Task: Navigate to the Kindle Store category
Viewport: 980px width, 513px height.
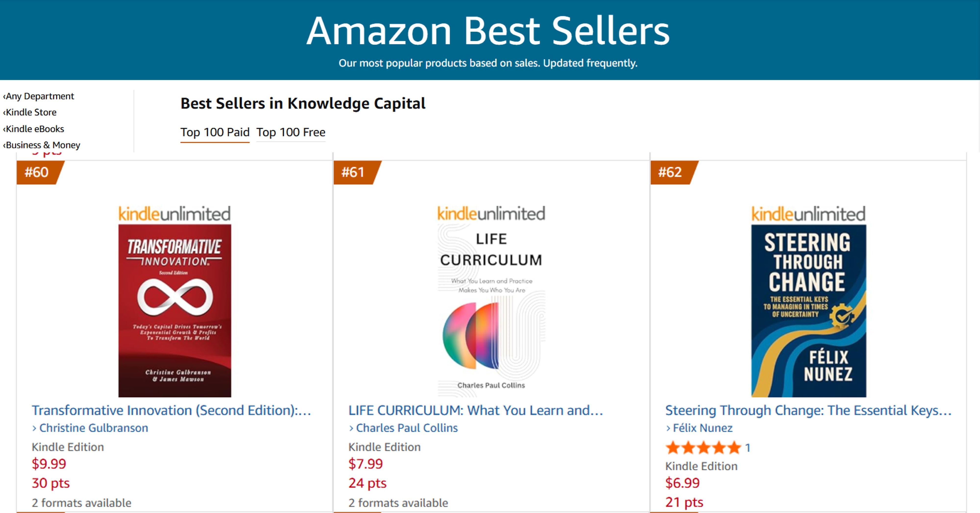Action: pyautogui.click(x=30, y=112)
